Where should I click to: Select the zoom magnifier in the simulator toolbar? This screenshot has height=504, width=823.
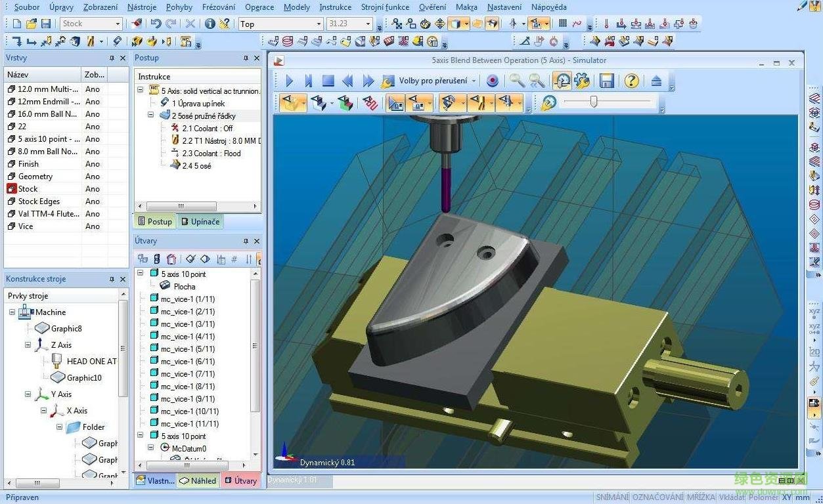(516, 81)
